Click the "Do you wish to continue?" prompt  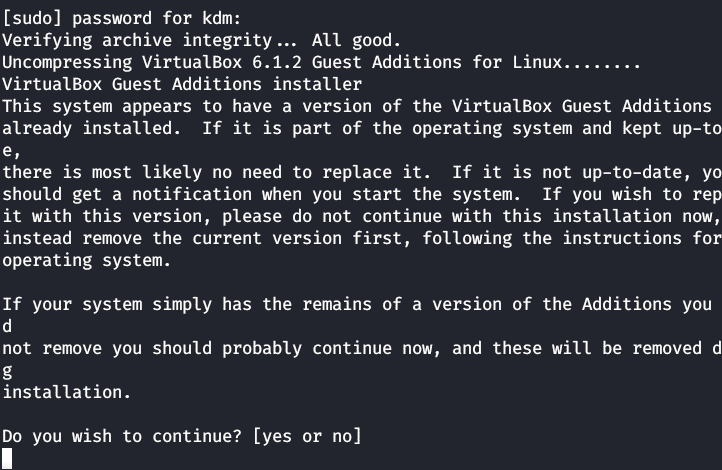coord(121,436)
